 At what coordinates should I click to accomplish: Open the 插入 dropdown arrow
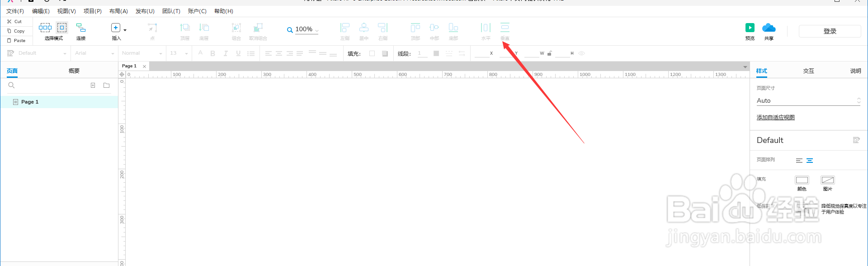coord(125,30)
